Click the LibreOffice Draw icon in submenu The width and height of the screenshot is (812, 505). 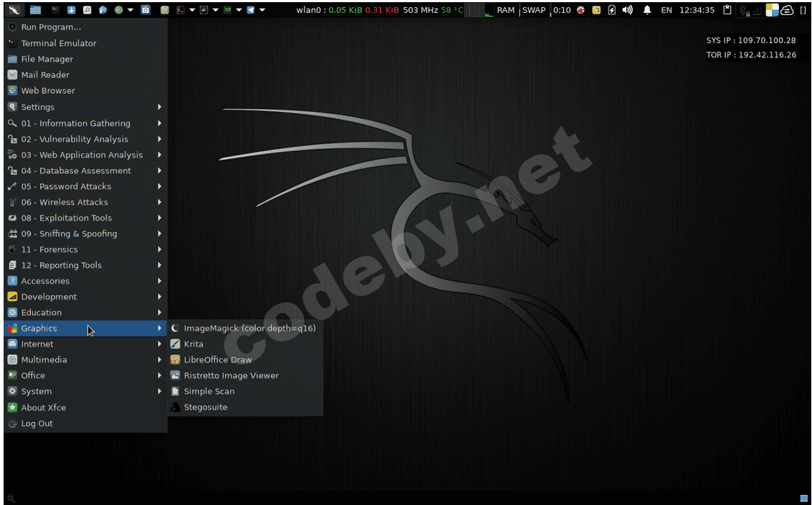pos(175,360)
